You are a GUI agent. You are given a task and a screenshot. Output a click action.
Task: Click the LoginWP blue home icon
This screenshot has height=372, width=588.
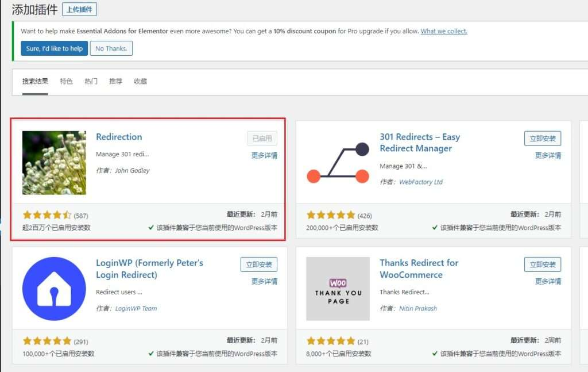(x=53, y=287)
